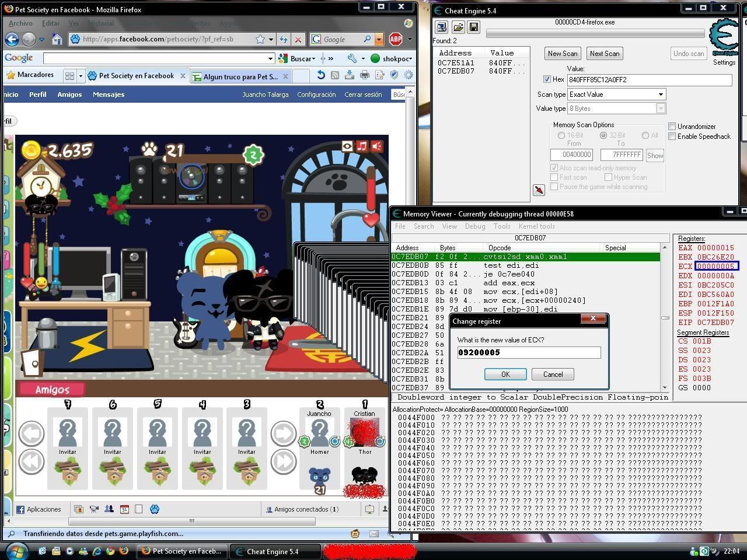747x560 pixels.
Task: Mute game sound with speaker icon
Action: click(377, 146)
